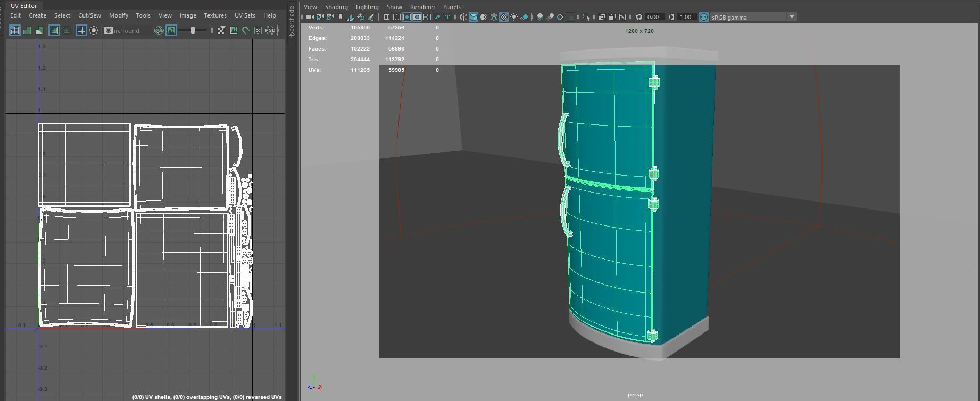The width and height of the screenshot is (980, 401).
Task: Click the Gamma value field
Action: [x=687, y=17]
